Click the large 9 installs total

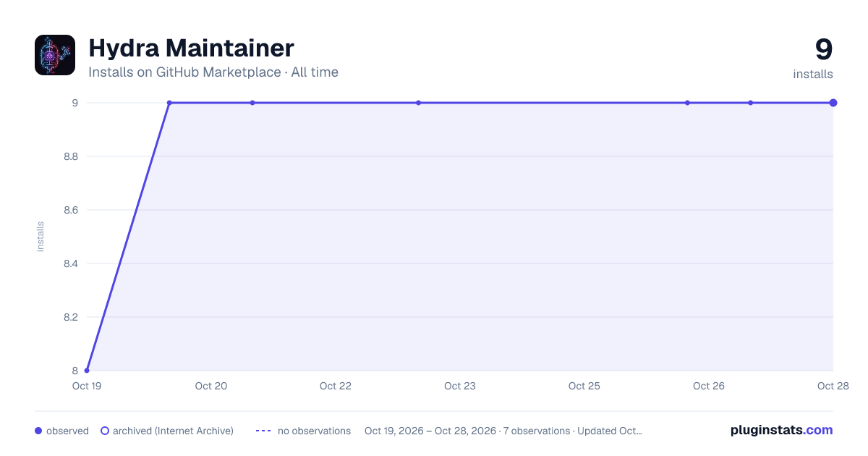click(x=824, y=49)
